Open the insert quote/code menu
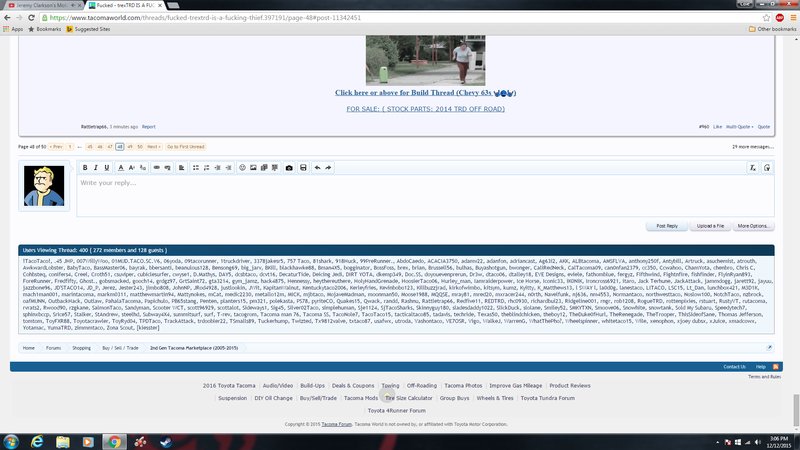This screenshot has width=800, height=450. pos(275,168)
